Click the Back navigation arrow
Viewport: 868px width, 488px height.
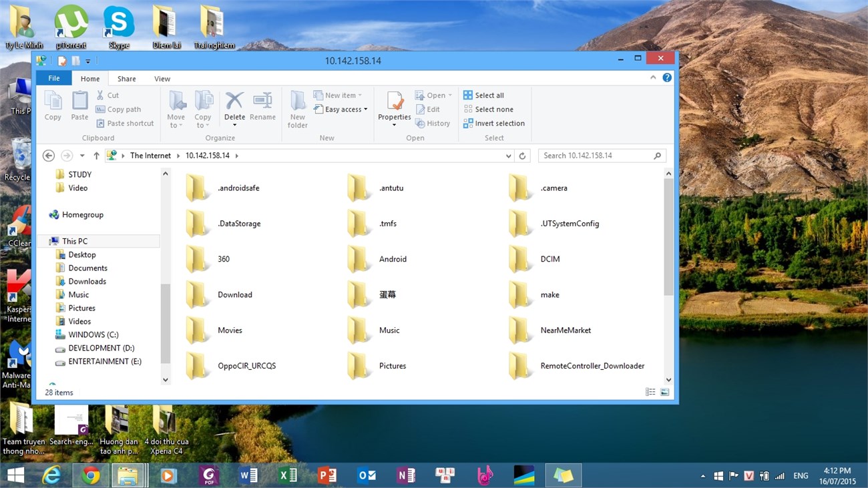(48, 156)
